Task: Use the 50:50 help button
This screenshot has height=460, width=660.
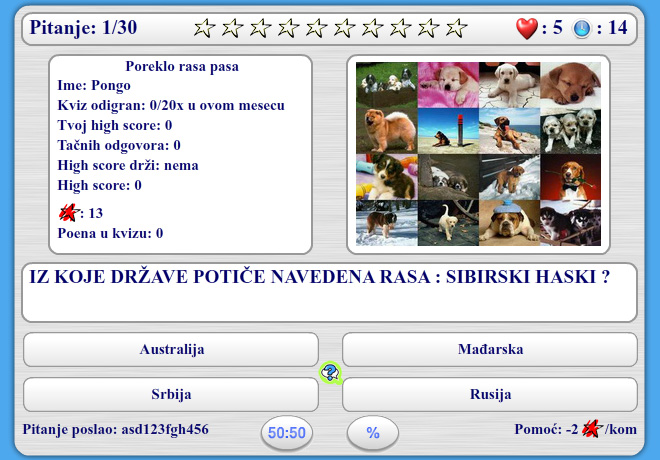Action: click(286, 433)
